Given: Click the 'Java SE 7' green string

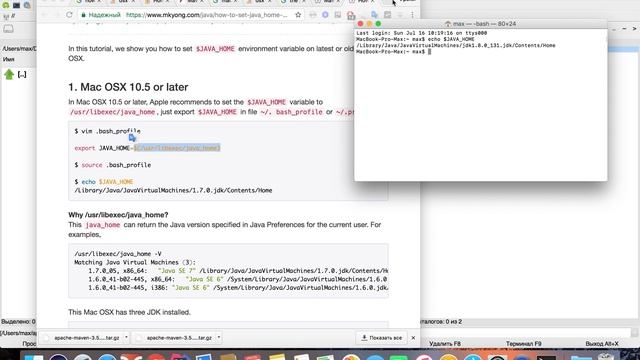Looking at the screenshot, I should coord(177,271).
